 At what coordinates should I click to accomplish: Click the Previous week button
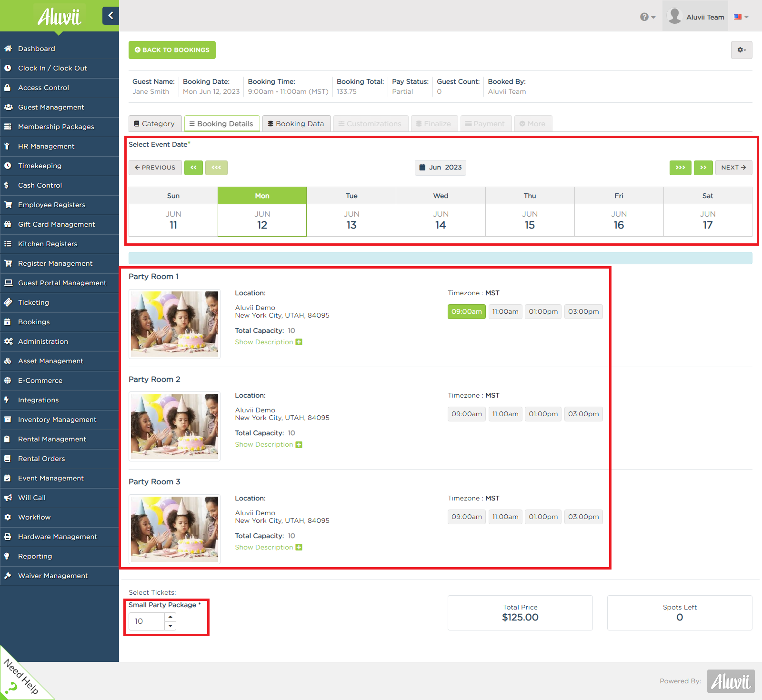click(x=155, y=168)
